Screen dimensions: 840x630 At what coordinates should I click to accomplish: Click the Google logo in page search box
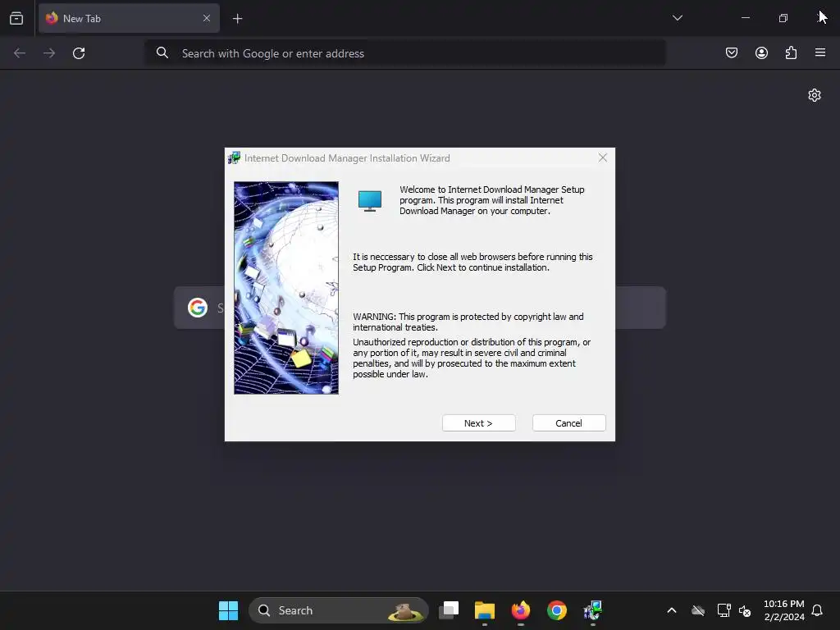(x=198, y=308)
